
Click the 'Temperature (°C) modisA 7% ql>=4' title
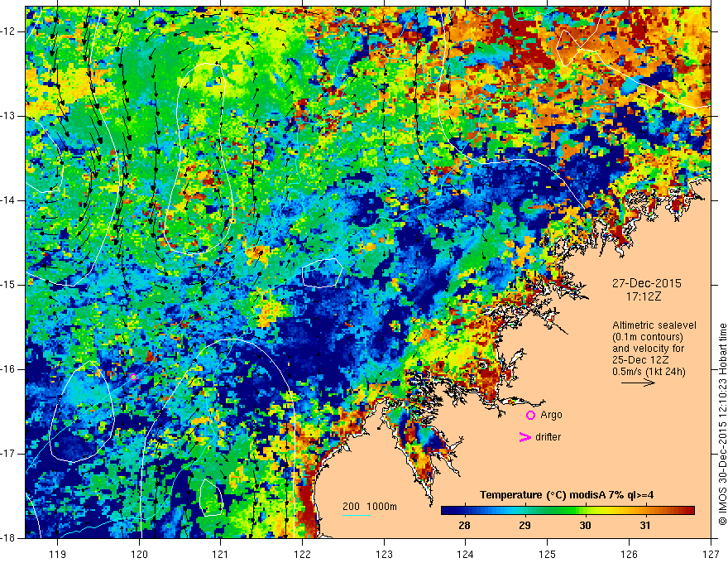[567, 495]
